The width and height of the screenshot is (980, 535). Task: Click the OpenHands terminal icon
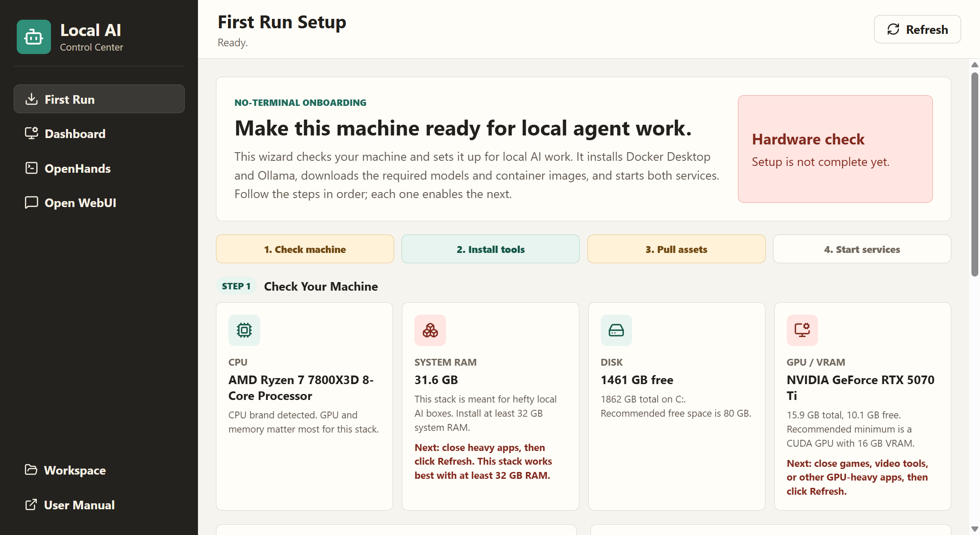pos(31,168)
